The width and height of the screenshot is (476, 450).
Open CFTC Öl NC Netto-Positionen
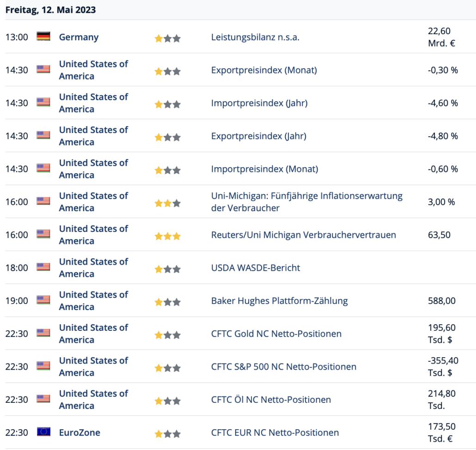[271, 400]
